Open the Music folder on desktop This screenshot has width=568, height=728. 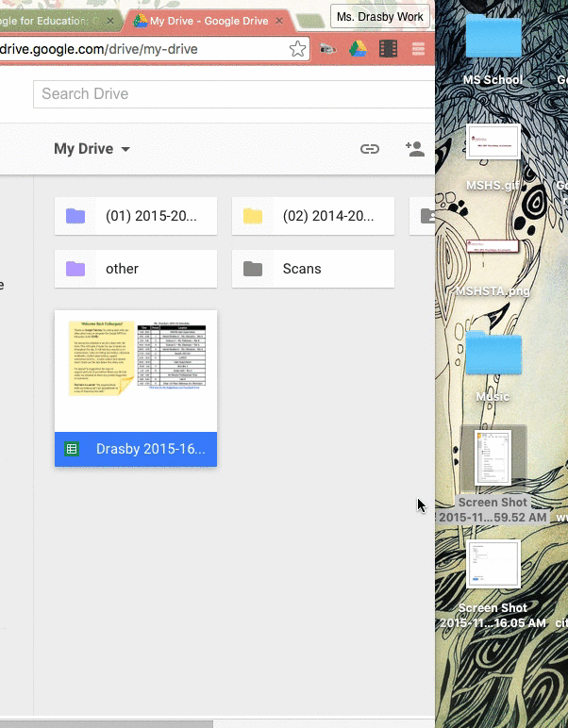tap(493, 356)
